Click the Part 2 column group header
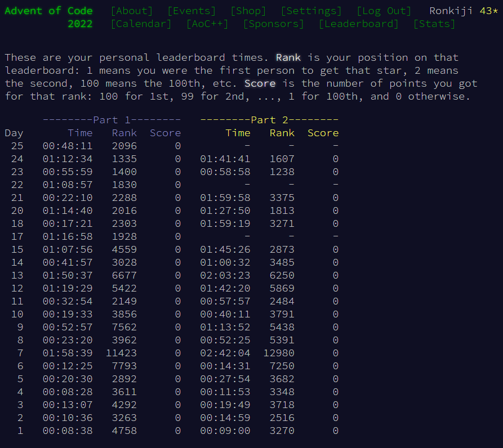Image resolution: width=503 pixels, height=448 pixels. click(x=269, y=120)
